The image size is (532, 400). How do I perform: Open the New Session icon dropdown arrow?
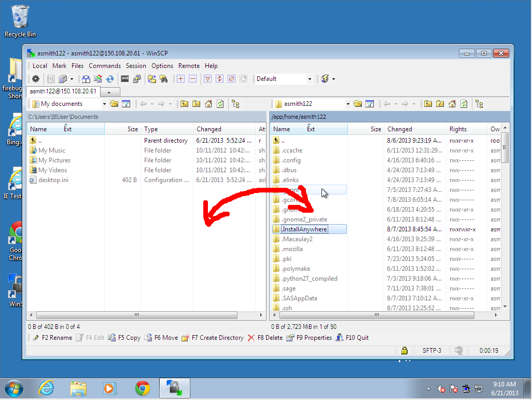333,79
